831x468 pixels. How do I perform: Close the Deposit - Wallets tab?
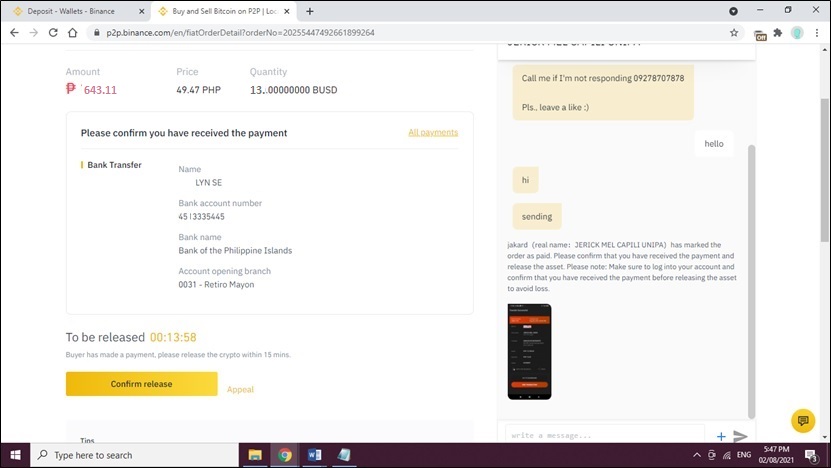tap(142, 11)
